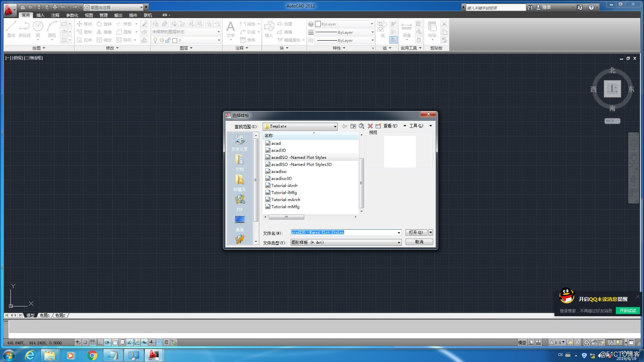Click the 取消 cancel button

419,242
